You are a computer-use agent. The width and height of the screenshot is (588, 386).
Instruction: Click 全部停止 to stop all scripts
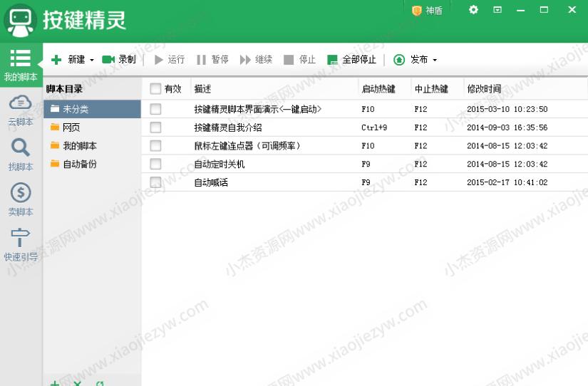click(x=352, y=60)
